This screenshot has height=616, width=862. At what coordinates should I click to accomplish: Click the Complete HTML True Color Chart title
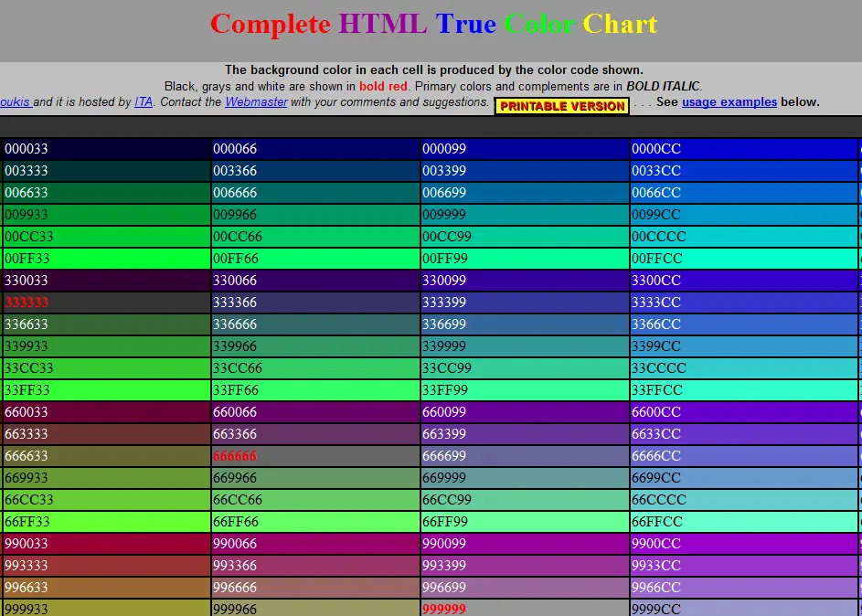point(434,24)
